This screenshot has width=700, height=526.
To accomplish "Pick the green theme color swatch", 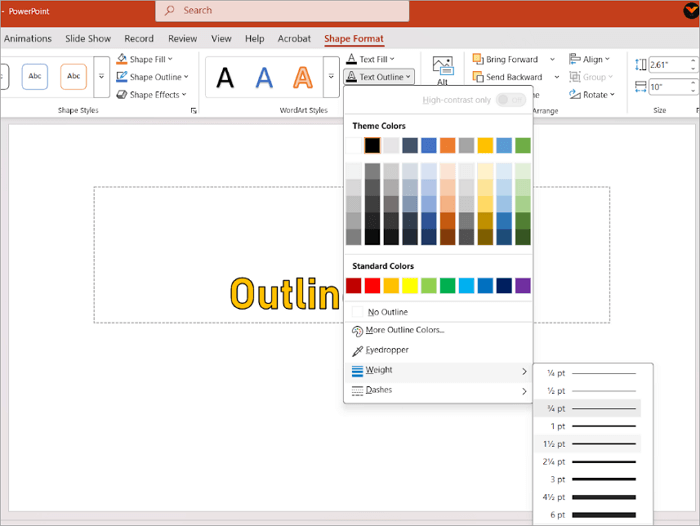I will coord(523,145).
